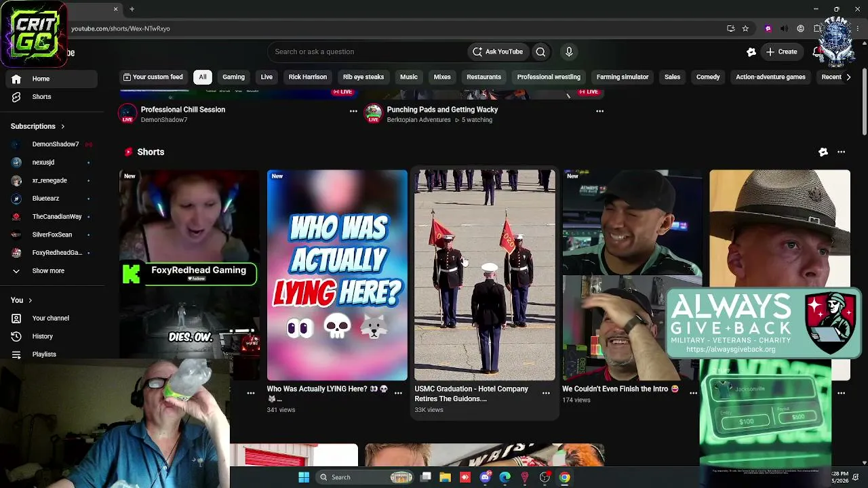Select the Live filter chip
868x488 pixels.
267,77
